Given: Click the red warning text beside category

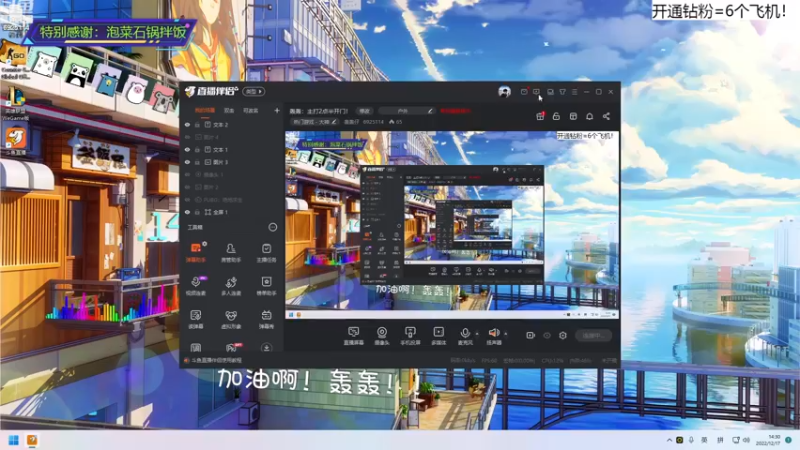Looking at the screenshot, I should 455,111.
